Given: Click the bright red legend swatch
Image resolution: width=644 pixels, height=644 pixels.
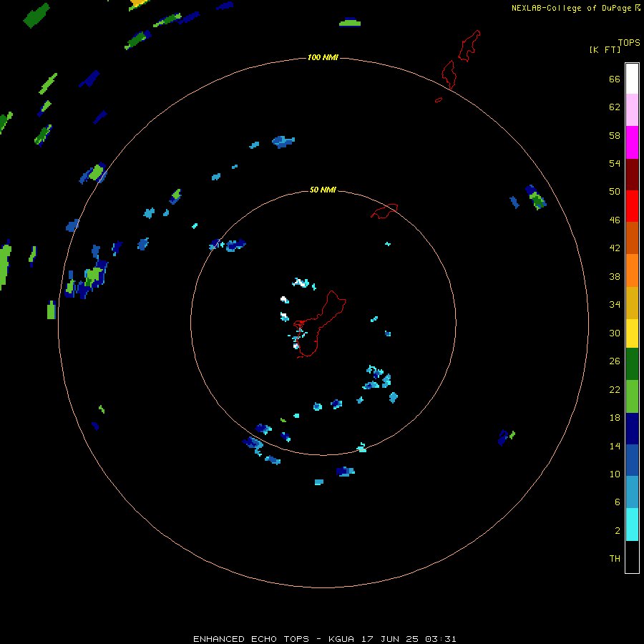Looking at the screenshot, I should point(632,206).
